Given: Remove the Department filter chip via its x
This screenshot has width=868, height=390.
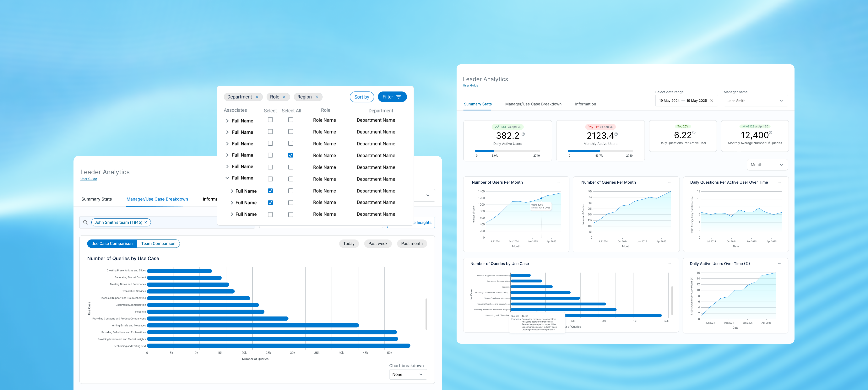Looking at the screenshot, I should [257, 97].
